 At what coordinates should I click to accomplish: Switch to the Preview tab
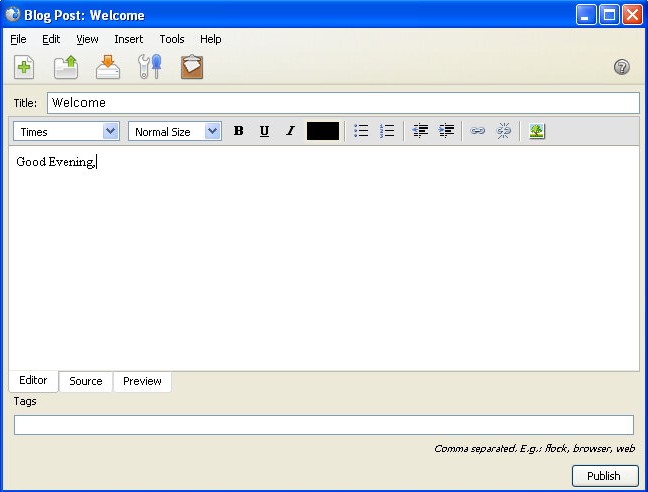(142, 381)
